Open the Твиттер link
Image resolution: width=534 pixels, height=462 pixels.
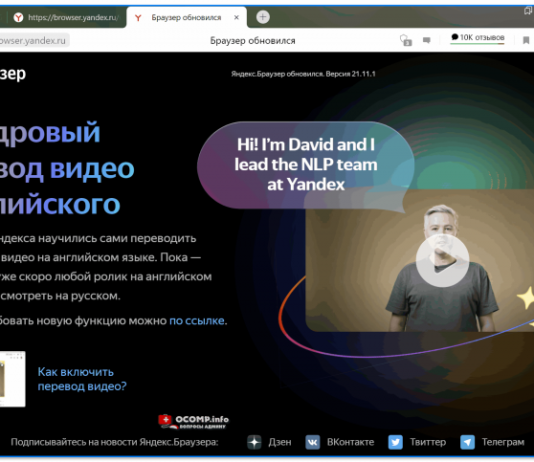coord(428,442)
